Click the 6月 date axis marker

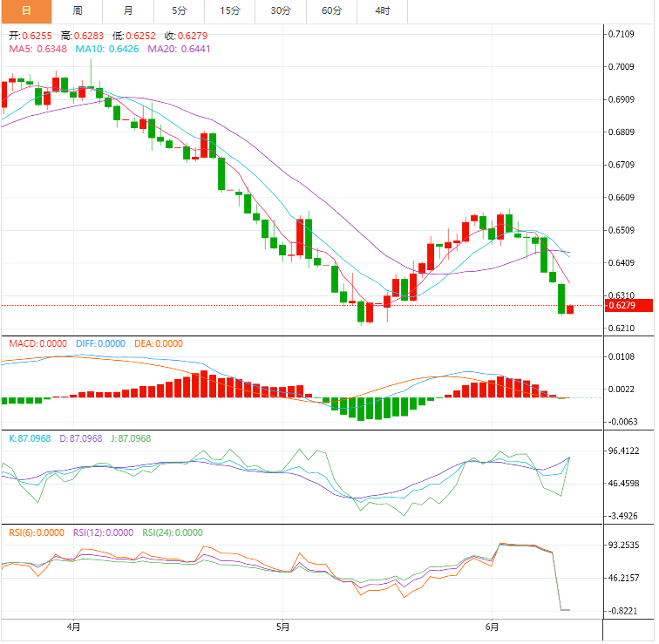click(x=492, y=628)
